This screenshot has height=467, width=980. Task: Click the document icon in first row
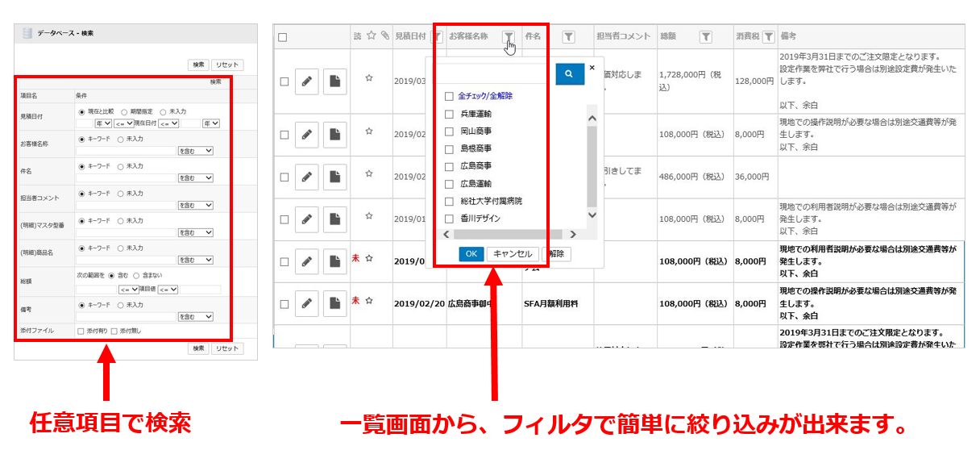coord(334,81)
